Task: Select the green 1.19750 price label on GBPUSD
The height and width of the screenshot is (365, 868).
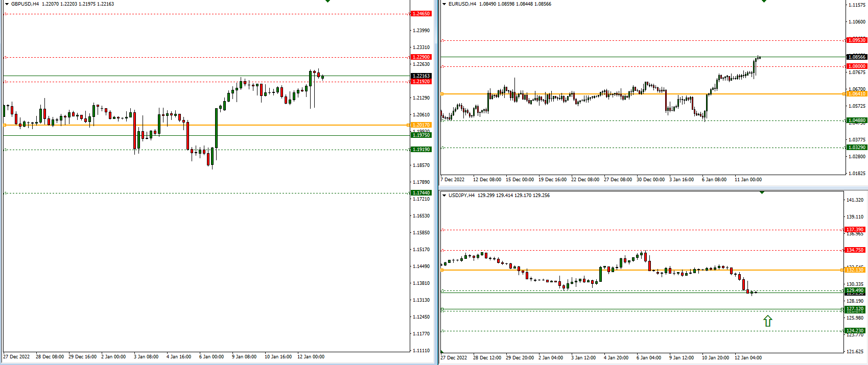Action: point(421,135)
